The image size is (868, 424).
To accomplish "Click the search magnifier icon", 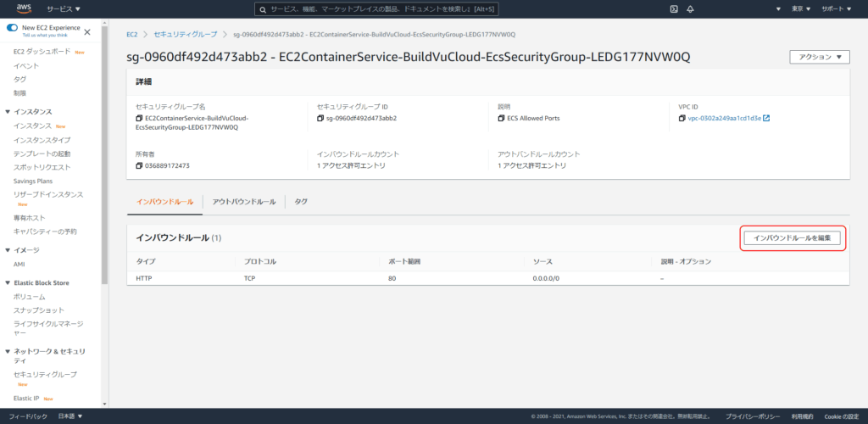I will [x=264, y=9].
